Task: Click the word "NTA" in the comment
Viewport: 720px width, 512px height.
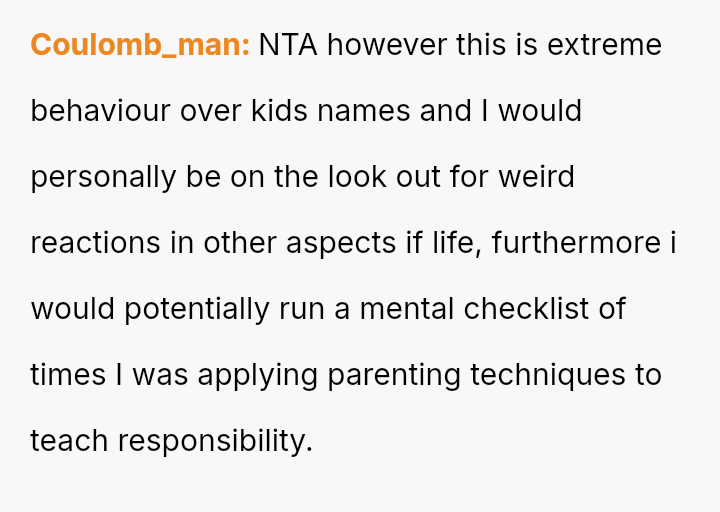Action: pyautogui.click(x=288, y=46)
